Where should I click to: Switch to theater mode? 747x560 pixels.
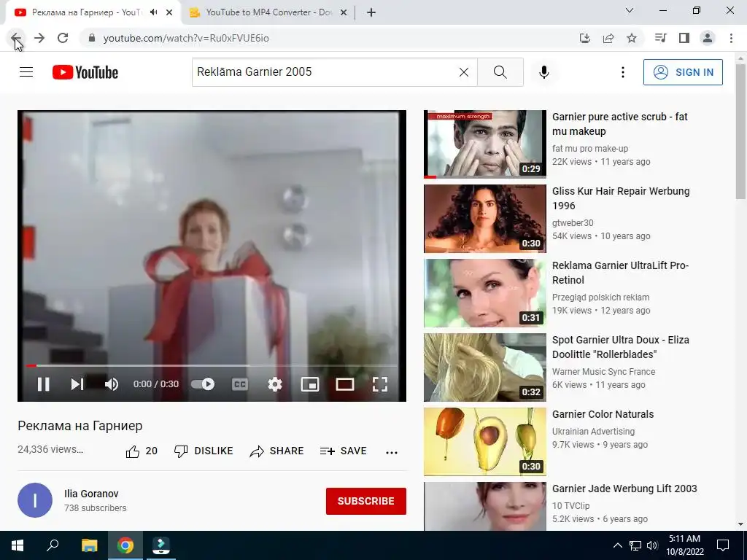345,384
